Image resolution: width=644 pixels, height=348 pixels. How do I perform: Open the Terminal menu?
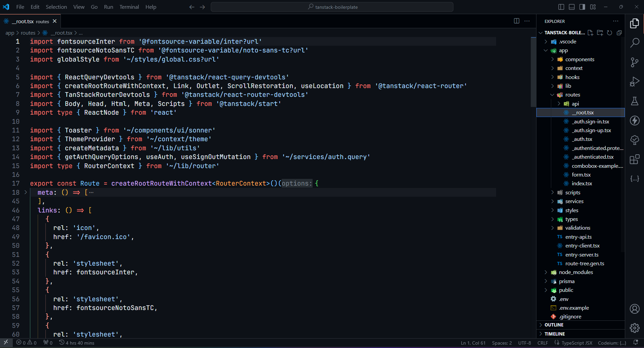(129, 7)
